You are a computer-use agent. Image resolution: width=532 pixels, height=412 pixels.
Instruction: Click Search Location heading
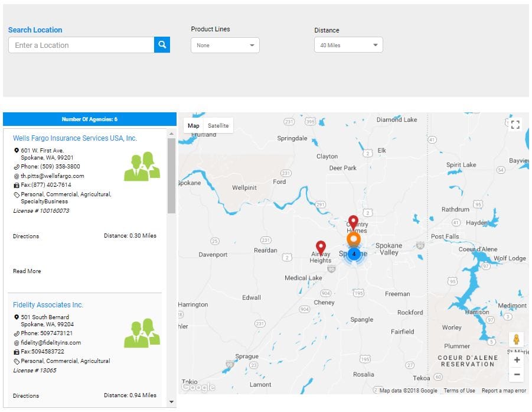pyautogui.click(x=35, y=30)
